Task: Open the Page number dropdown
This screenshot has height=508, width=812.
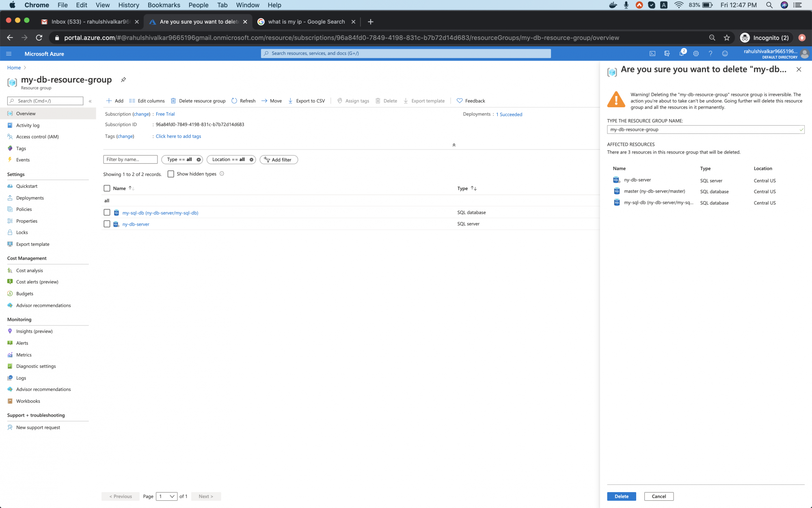Action: pyautogui.click(x=166, y=496)
